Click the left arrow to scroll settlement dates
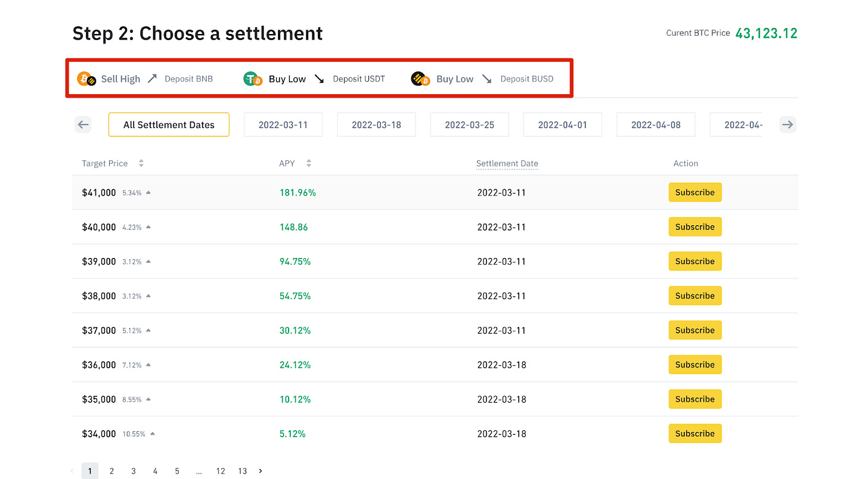 (x=83, y=125)
